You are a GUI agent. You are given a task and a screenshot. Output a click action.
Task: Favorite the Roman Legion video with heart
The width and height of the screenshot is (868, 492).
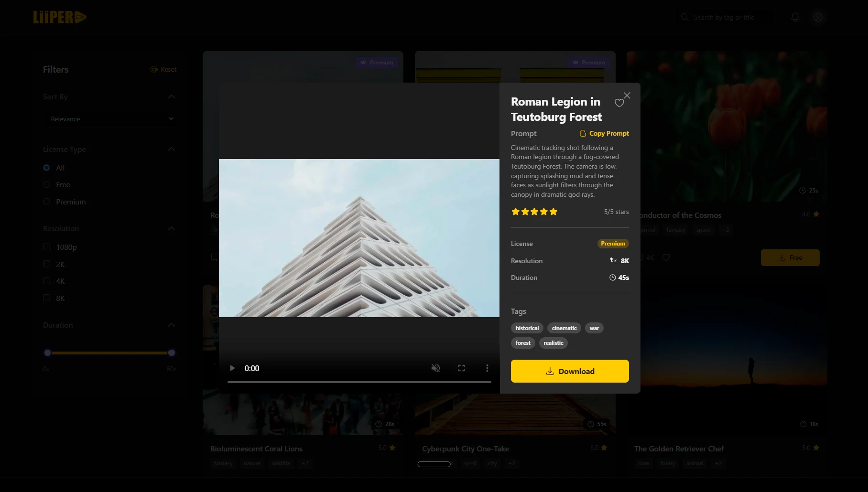click(x=619, y=103)
